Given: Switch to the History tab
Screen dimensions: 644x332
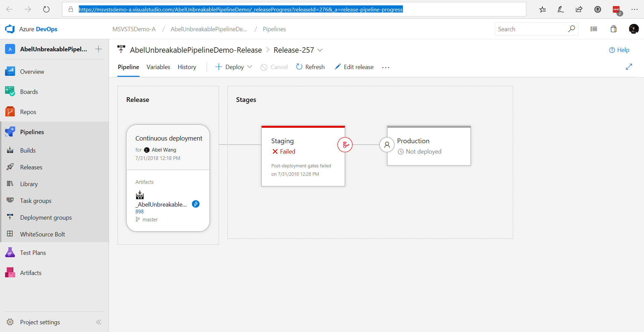Looking at the screenshot, I should 187,67.
